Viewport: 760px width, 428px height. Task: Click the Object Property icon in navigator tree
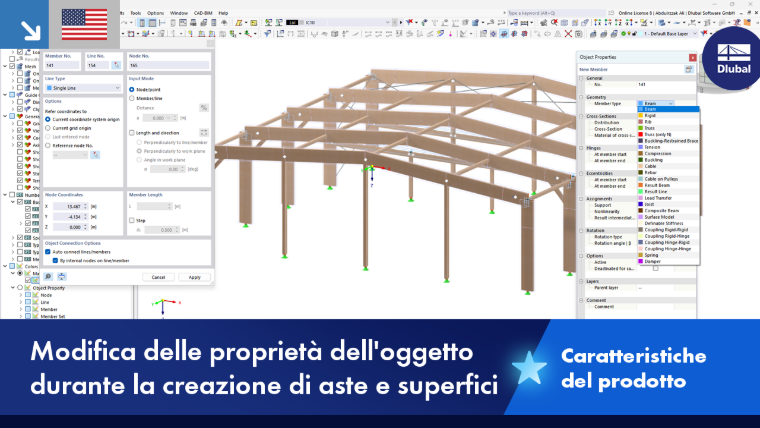[x=28, y=287]
